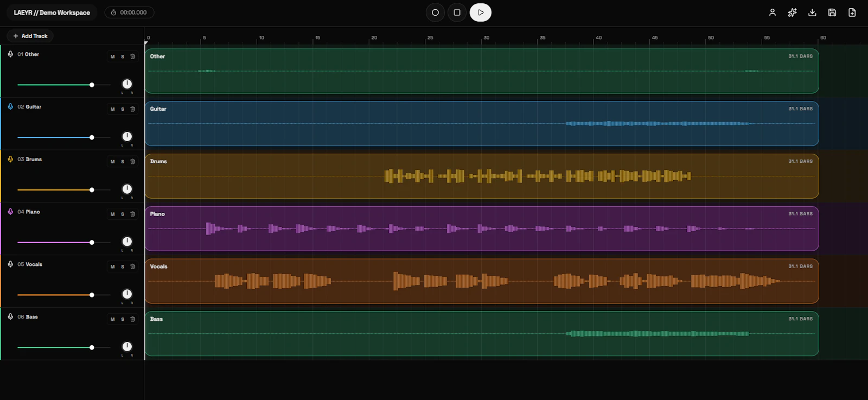Delete the 03 Drums track with its trash icon
Viewport: 868px width, 400px height.
(x=132, y=162)
